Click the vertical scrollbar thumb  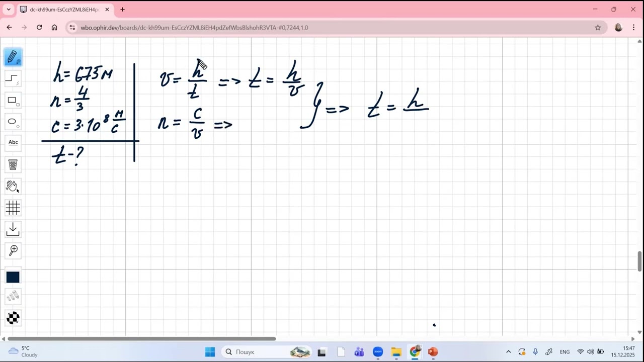[639, 261]
